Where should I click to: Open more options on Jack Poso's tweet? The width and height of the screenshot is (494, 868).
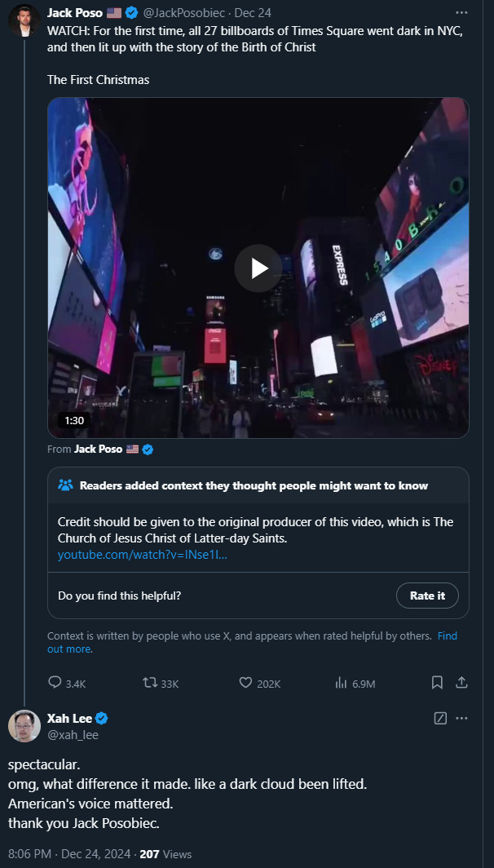tap(461, 13)
